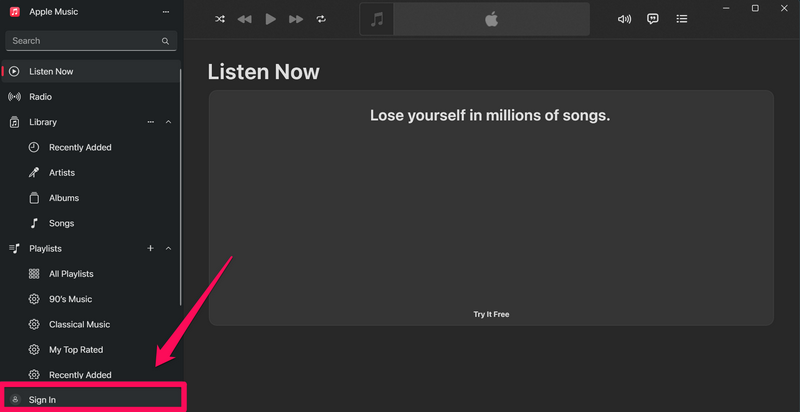This screenshot has height=412, width=800.
Task: Click the gear icon beside Classical Music
Action: point(34,324)
